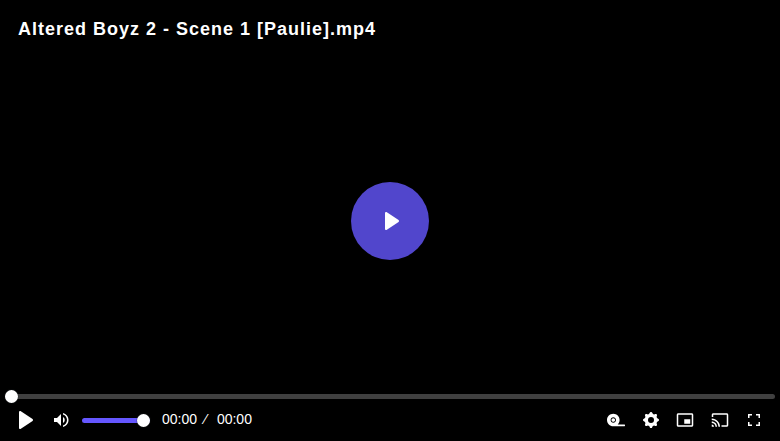Enter fullscreen mode
The height and width of the screenshot is (441, 780).
tap(754, 420)
